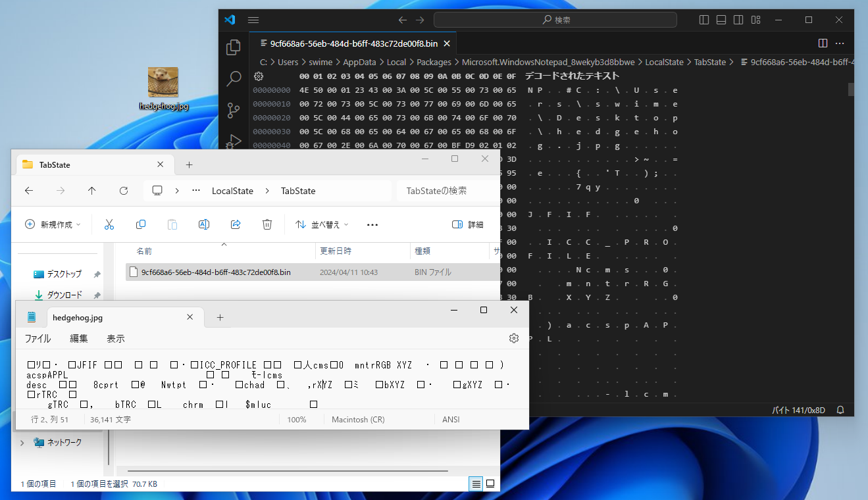Go forward in VS Code navigation history
Viewport: 868px width, 500px height.
[x=421, y=20]
